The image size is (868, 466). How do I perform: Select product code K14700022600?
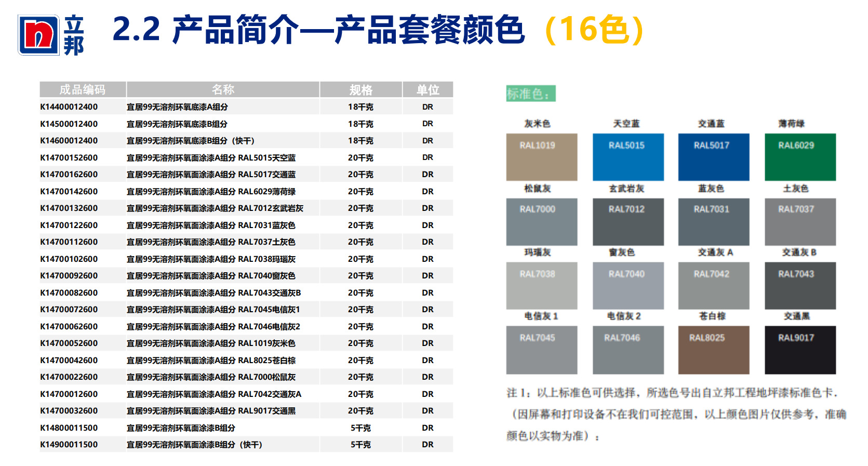69,377
